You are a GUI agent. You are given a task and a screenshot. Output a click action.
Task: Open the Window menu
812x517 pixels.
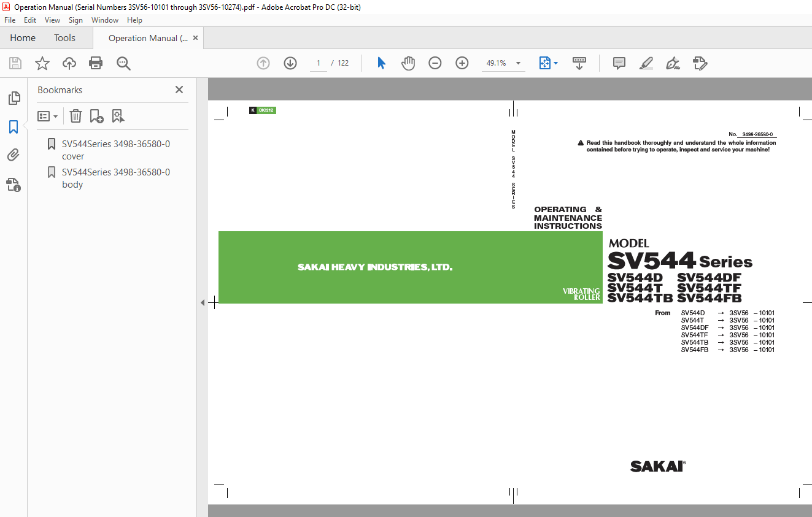tap(105, 20)
